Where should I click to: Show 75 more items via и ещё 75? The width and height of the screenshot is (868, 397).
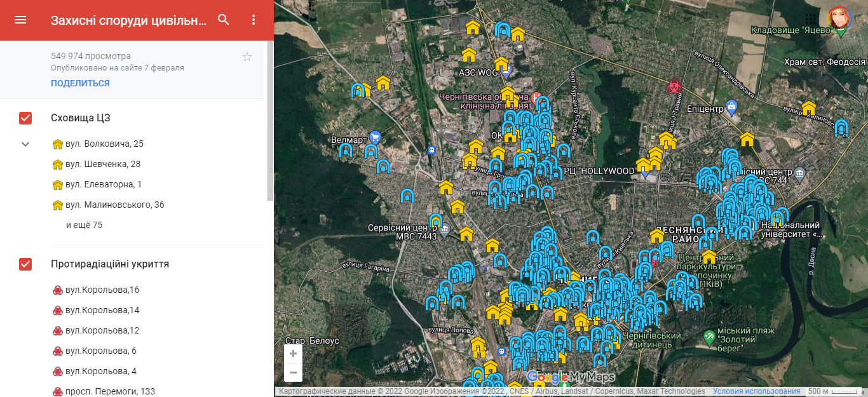(84, 225)
